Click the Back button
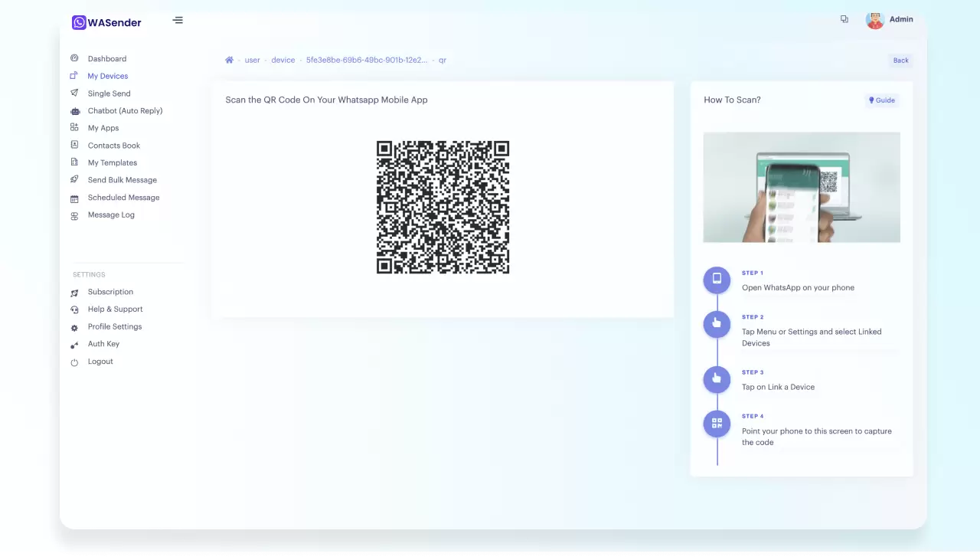Viewport: 980px width, 560px height. coord(901,61)
